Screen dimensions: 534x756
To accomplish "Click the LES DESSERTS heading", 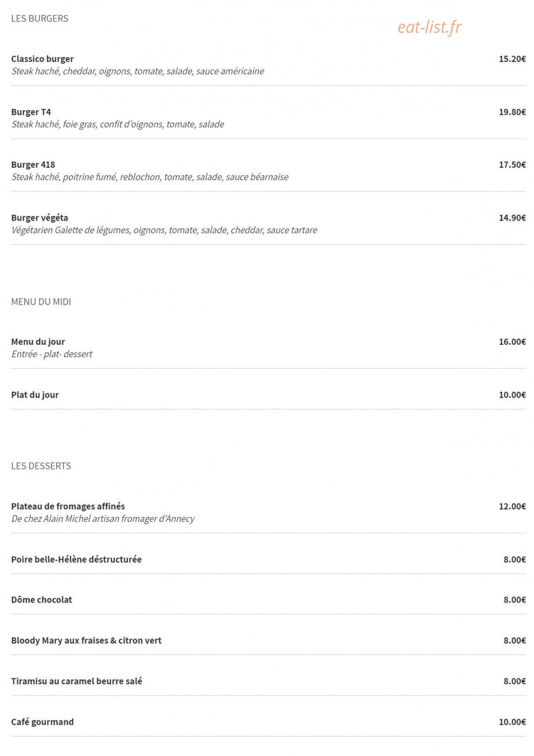I will tap(41, 466).
